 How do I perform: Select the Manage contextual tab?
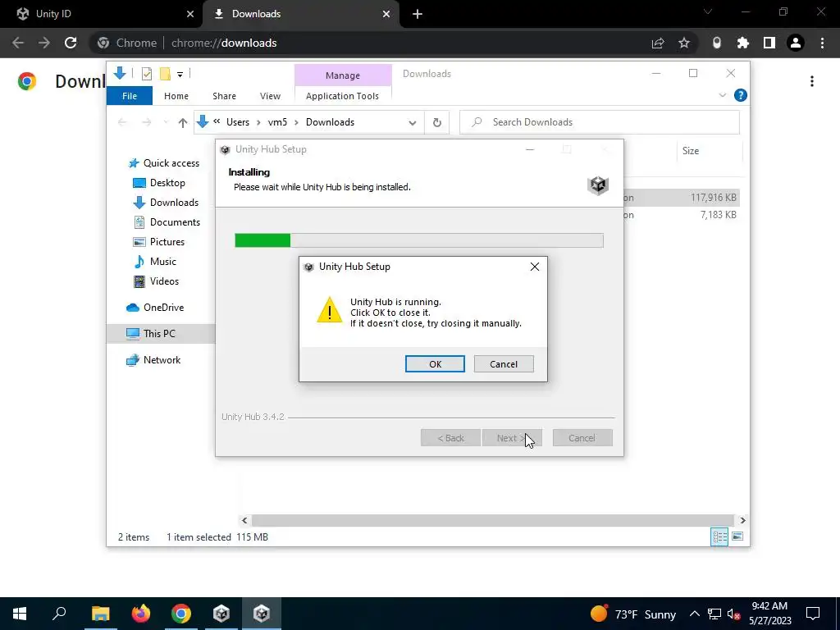[343, 75]
